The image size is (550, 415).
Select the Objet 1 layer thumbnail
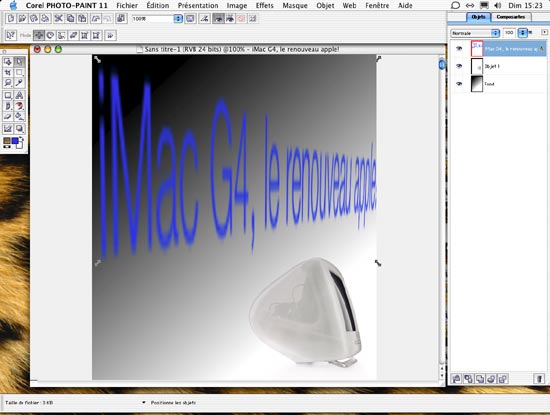[477, 66]
